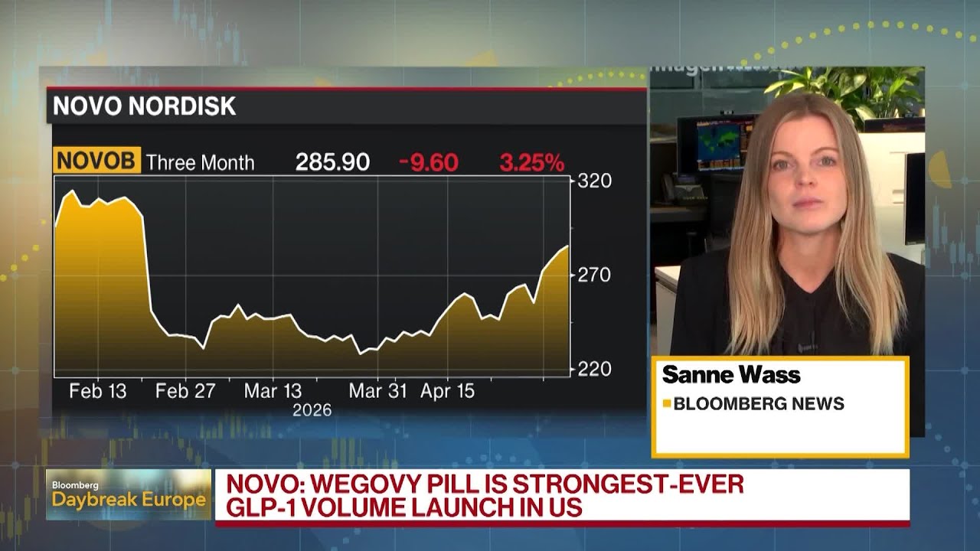Click the 320 y-axis label
The width and height of the screenshot is (980, 551).
click(x=594, y=181)
